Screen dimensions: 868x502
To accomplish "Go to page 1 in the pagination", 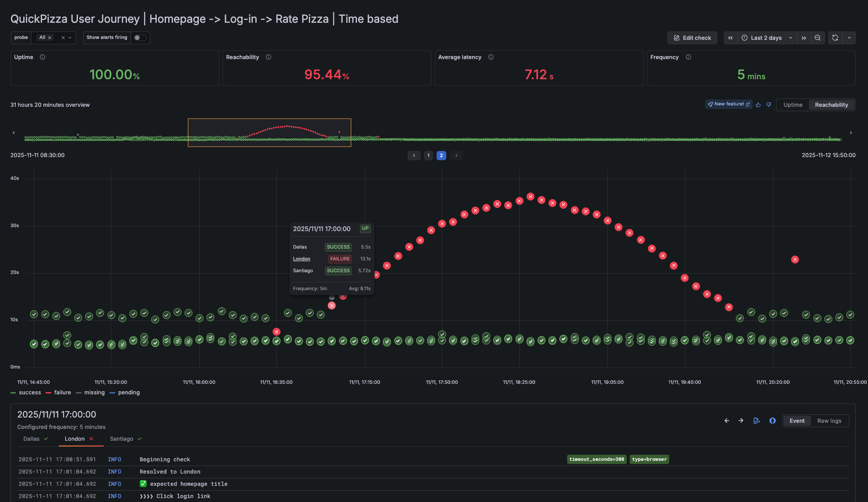I will pyautogui.click(x=428, y=155).
